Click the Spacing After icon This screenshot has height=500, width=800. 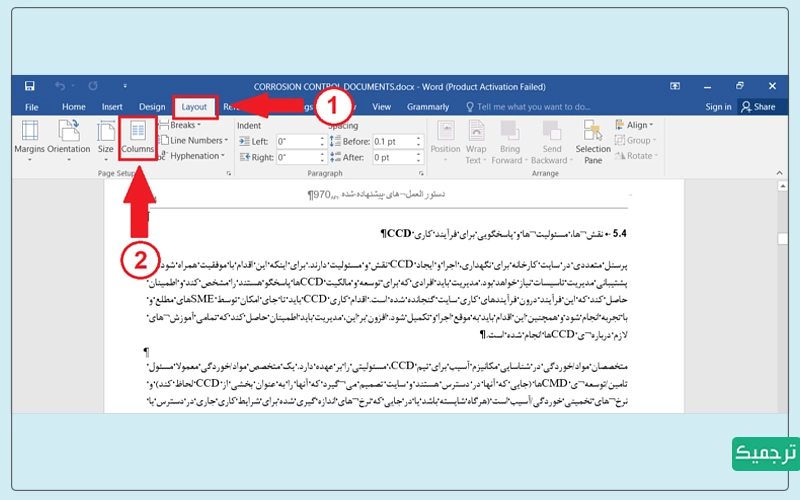[x=335, y=157]
